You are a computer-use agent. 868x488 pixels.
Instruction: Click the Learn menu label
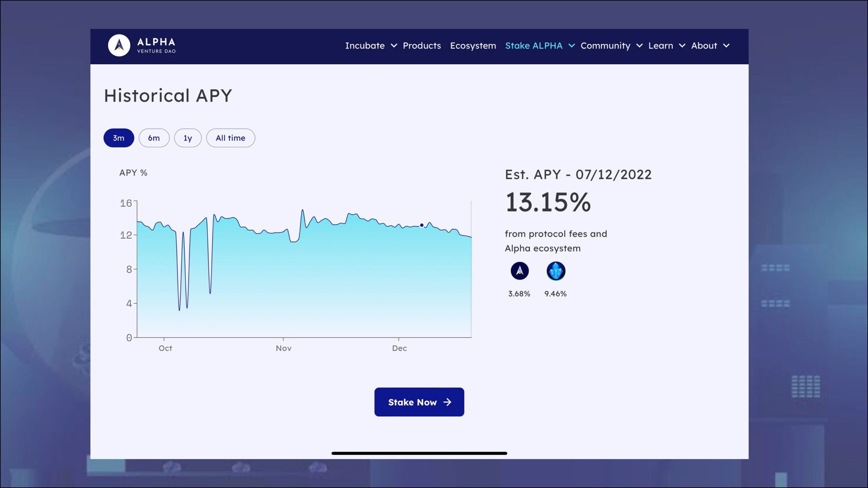(660, 46)
